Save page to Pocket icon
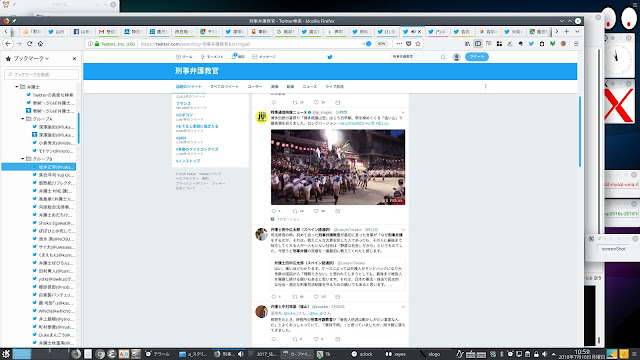Viewport: 640px width, 360px height. [409, 44]
